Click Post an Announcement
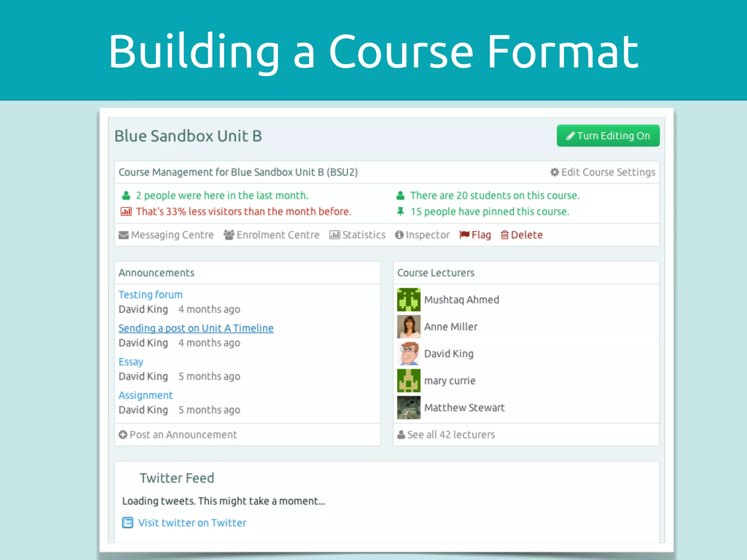 point(183,435)
